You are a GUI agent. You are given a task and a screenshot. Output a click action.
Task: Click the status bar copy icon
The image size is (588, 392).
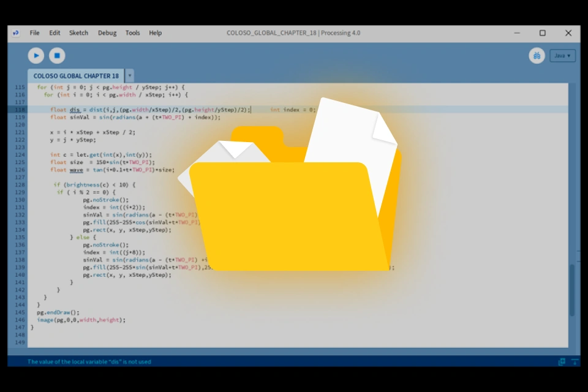562,361
